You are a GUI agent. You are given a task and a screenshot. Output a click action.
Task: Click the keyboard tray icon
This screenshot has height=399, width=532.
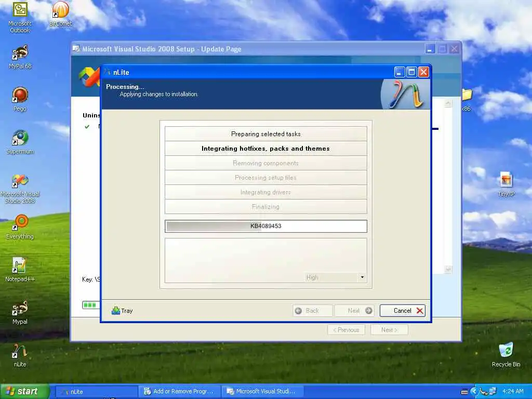(x=464, y=392)
